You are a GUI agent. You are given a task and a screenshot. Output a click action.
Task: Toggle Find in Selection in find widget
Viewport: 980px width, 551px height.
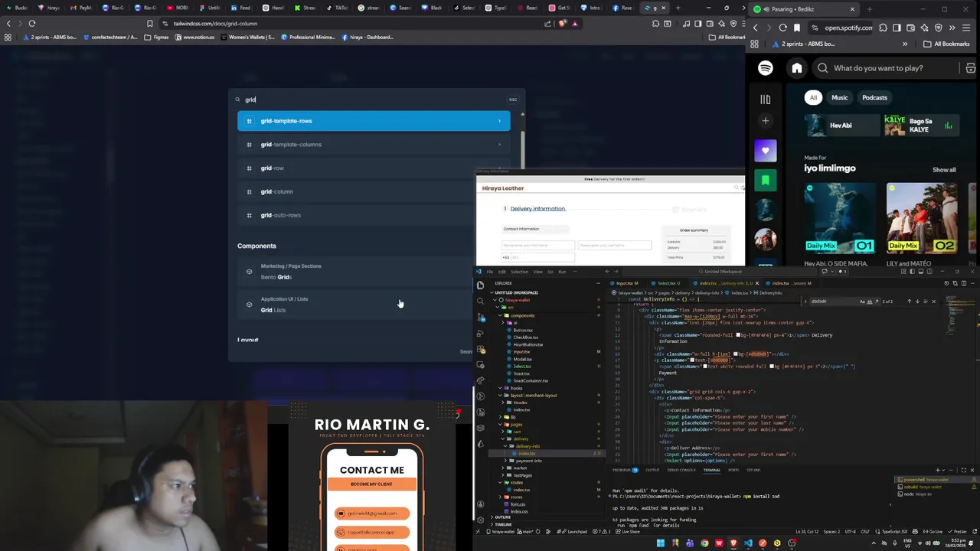pos(925,301)
